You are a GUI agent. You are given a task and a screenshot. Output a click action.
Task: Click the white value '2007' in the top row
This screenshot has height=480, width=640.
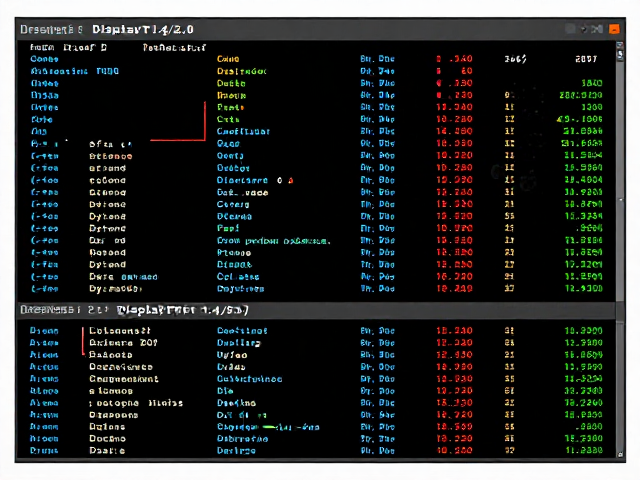point(587,59)
